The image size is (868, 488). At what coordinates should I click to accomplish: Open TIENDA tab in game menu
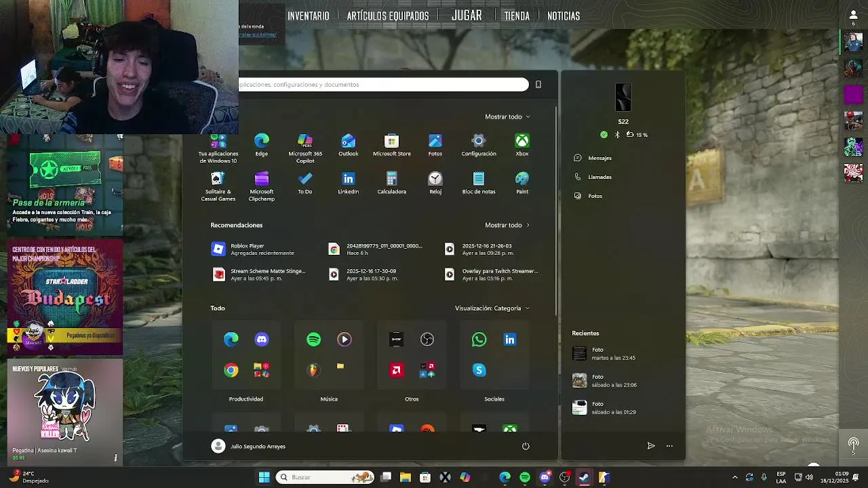(517, 16)
